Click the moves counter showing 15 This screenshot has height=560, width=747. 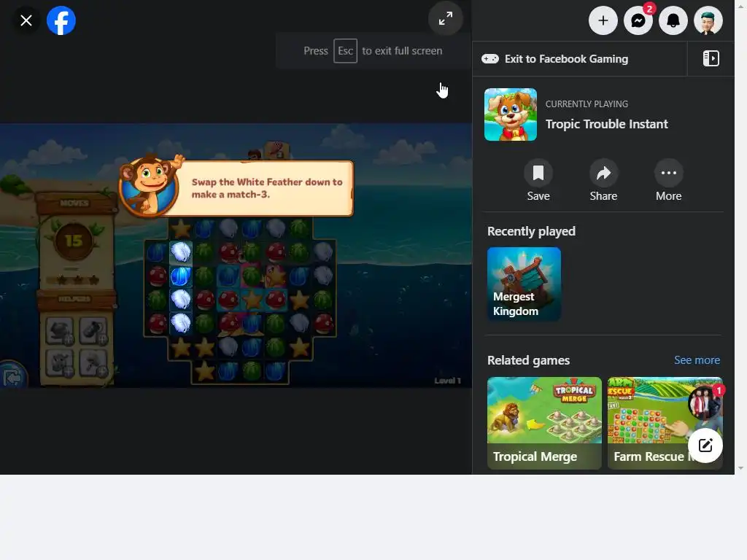(74, 241)
